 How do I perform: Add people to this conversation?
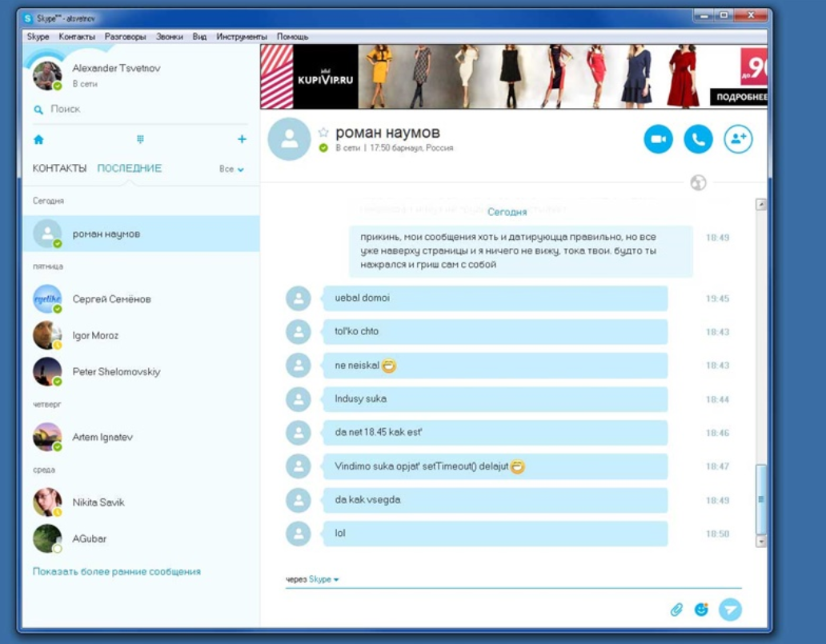tap(738, 139)
